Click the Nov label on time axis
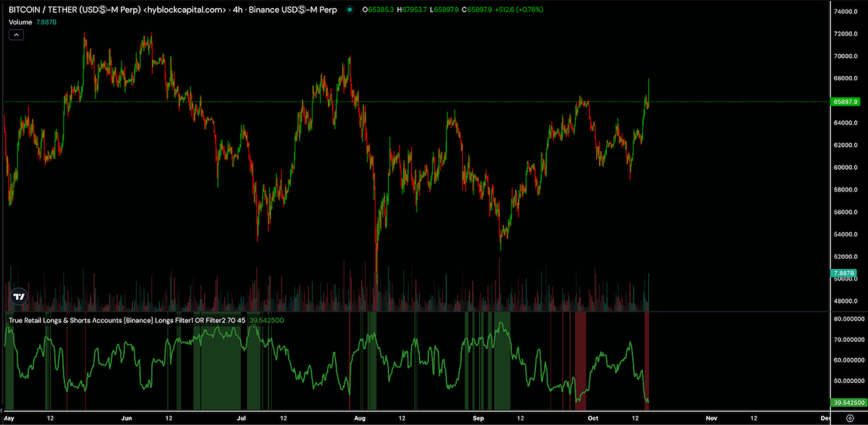Viewport: 868px width, 425px height. click(712, 418)
